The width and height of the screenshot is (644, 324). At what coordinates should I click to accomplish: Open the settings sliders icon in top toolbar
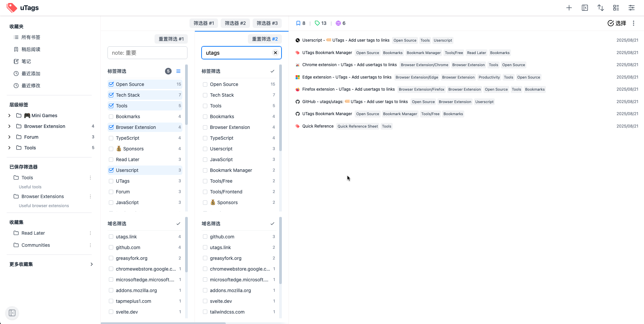[632, 8]
